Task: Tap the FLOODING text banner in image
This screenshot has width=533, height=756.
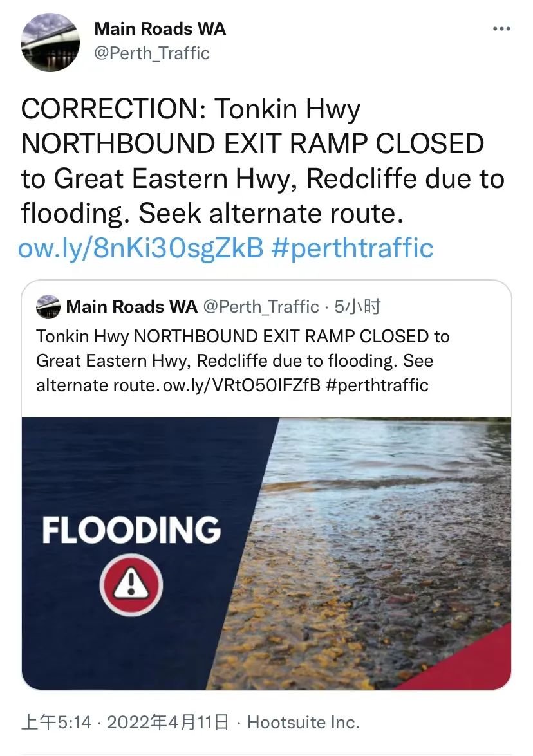Action: (x=131, y=530)
